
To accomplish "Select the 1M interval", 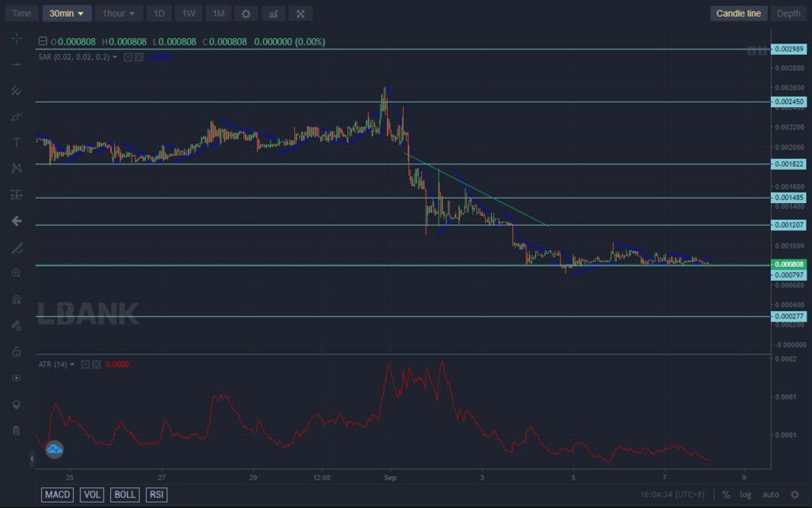I will tap(219, 13).
